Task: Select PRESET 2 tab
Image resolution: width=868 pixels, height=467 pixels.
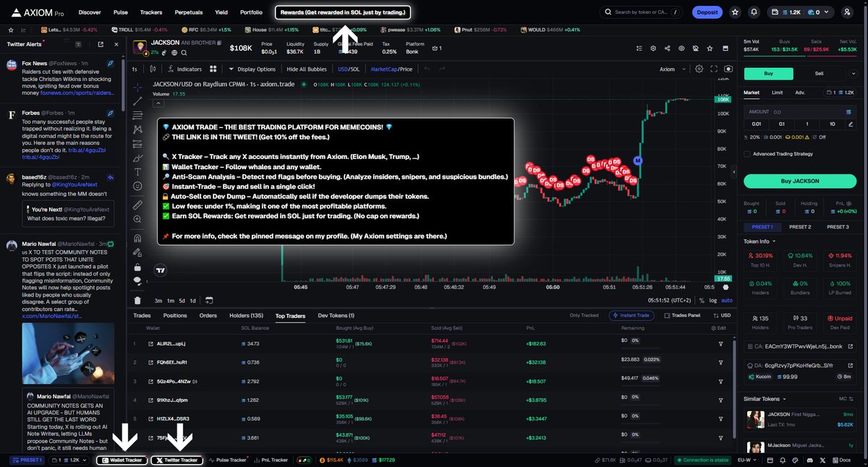Action: coord(799,227)
